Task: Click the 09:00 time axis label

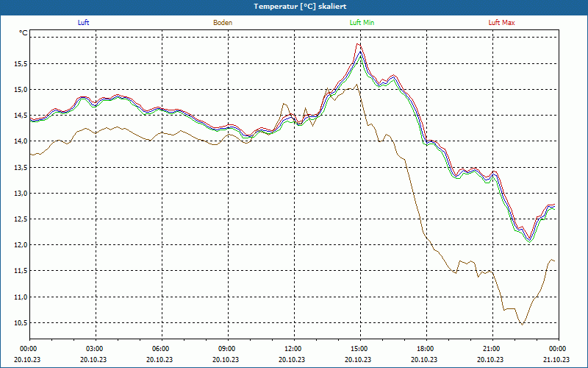Action: 228,349
